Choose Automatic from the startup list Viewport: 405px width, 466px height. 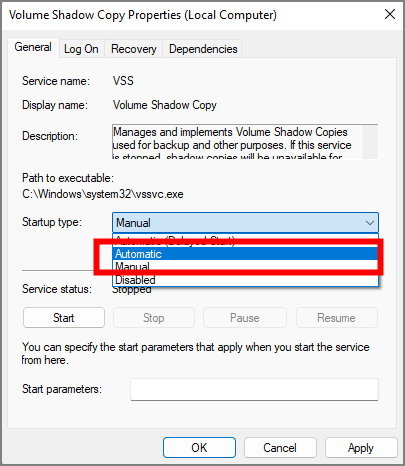coord(246,254)
